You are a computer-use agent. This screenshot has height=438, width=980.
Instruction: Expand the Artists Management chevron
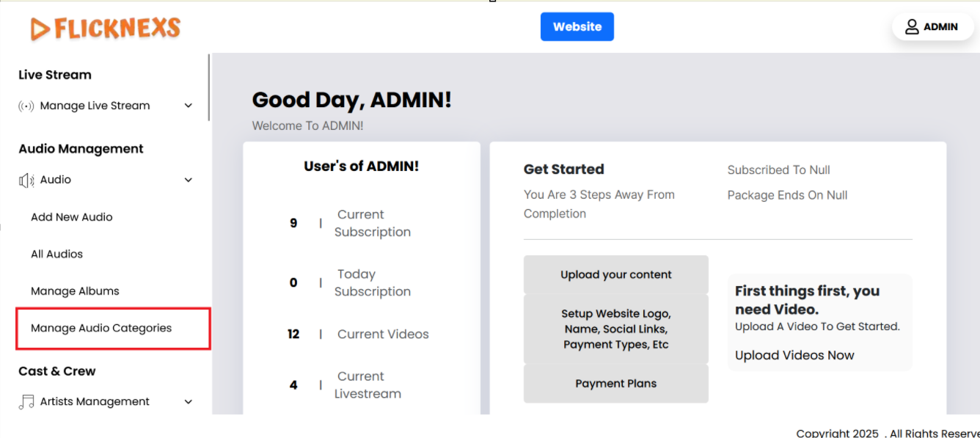pyautogui.click(x=189, y=402)
